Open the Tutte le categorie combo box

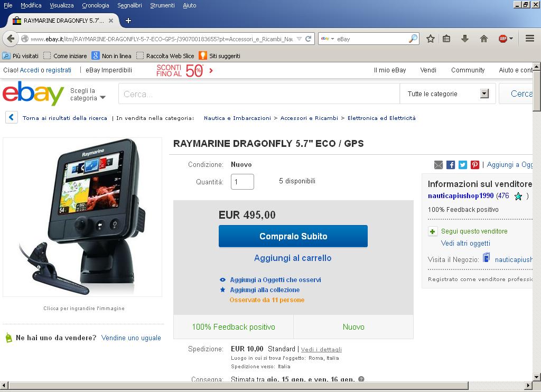(x=448, y=94)
